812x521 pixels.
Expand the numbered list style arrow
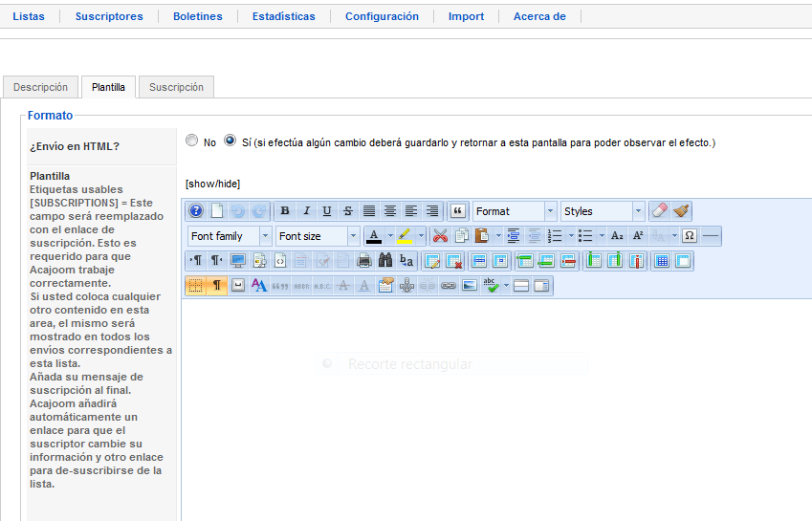571,236
